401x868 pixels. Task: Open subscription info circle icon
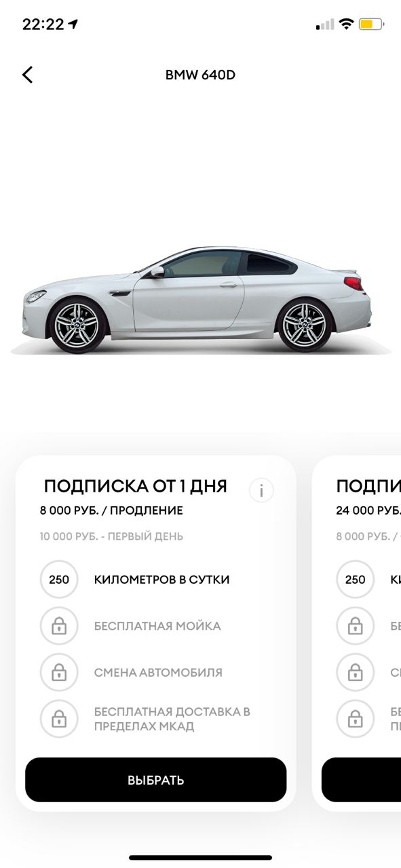(x=261, y=490)
